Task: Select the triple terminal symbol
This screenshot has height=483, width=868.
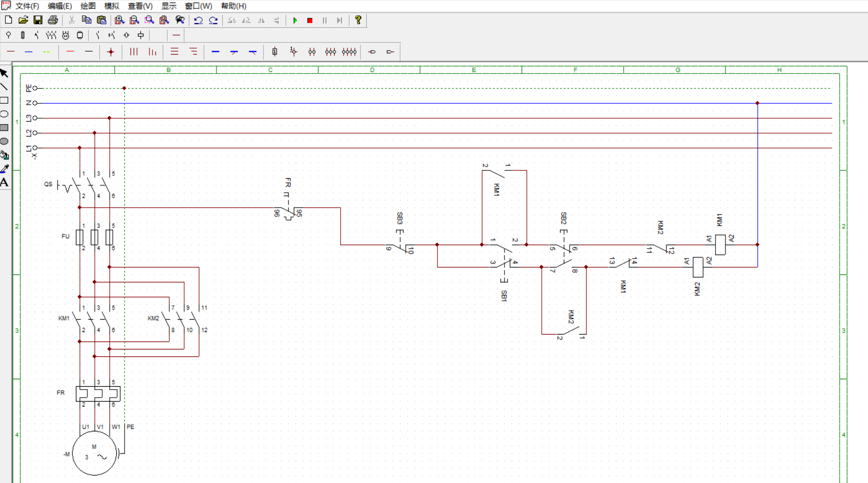Action: tap(330, 52)
